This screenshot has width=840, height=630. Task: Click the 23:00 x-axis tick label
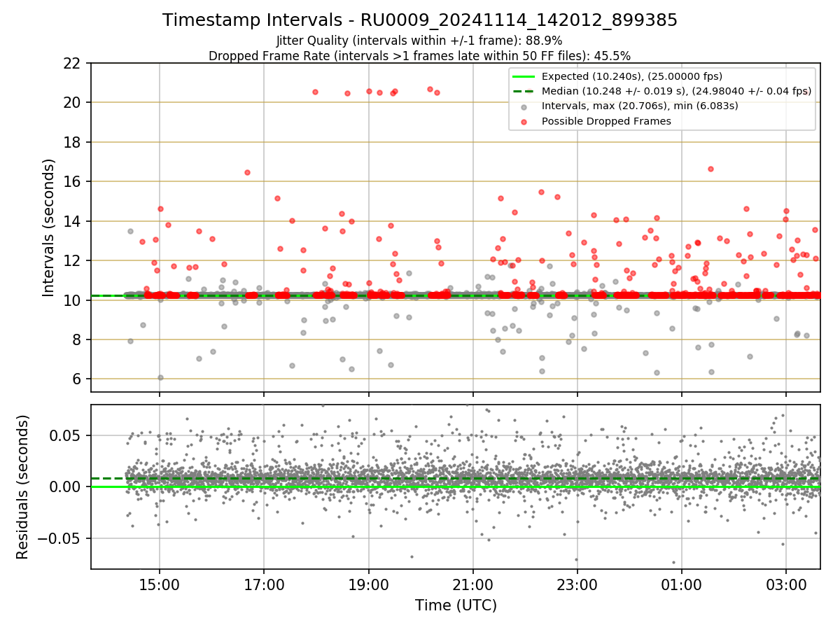577,584
